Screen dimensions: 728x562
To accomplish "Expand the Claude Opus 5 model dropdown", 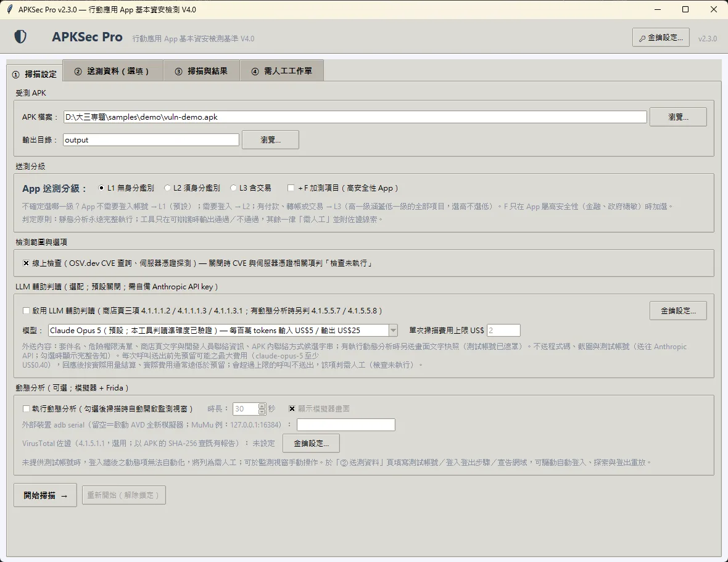I will coord(393,331).
